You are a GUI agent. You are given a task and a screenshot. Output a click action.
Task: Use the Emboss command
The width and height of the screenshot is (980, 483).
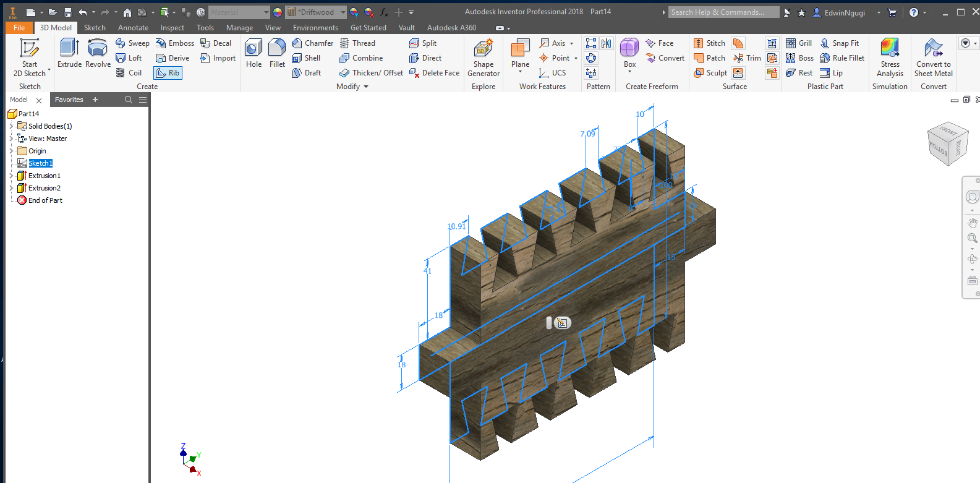coord(175,43)
